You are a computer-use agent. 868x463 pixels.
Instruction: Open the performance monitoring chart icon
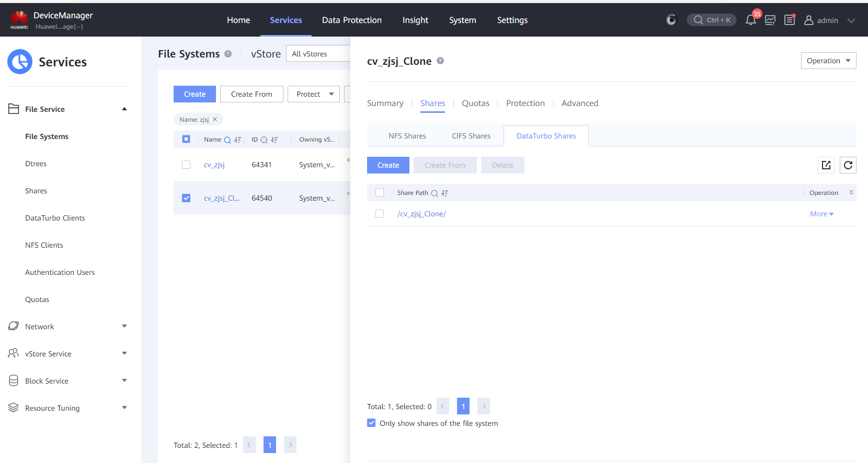[770, 20]
